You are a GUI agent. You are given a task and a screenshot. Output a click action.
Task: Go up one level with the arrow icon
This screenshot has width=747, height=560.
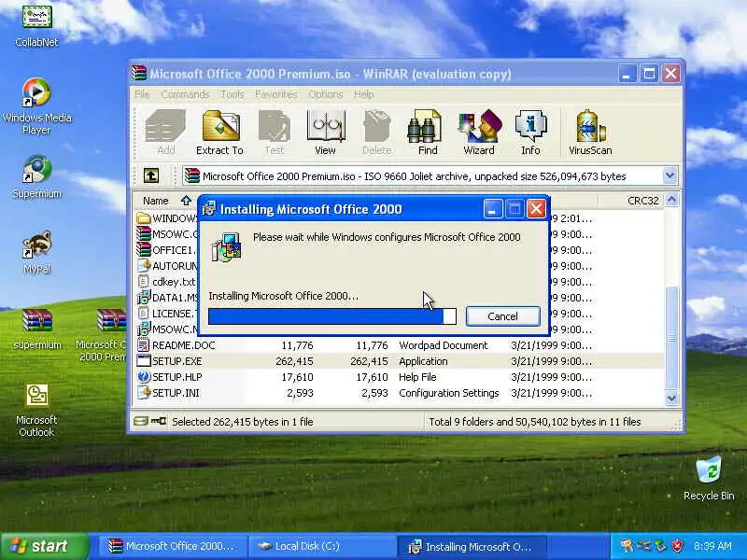click(151, 175)
